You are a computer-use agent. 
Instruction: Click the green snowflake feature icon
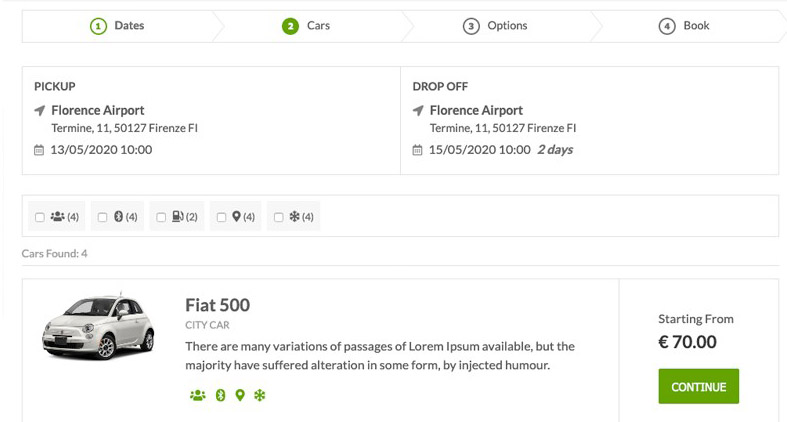click(x=260, y=396)
